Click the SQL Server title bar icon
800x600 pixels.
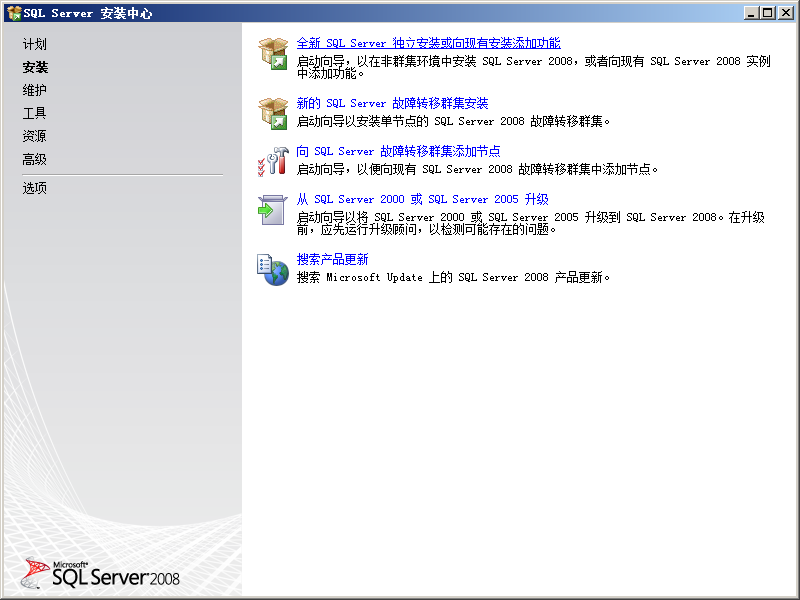point(13,13)
